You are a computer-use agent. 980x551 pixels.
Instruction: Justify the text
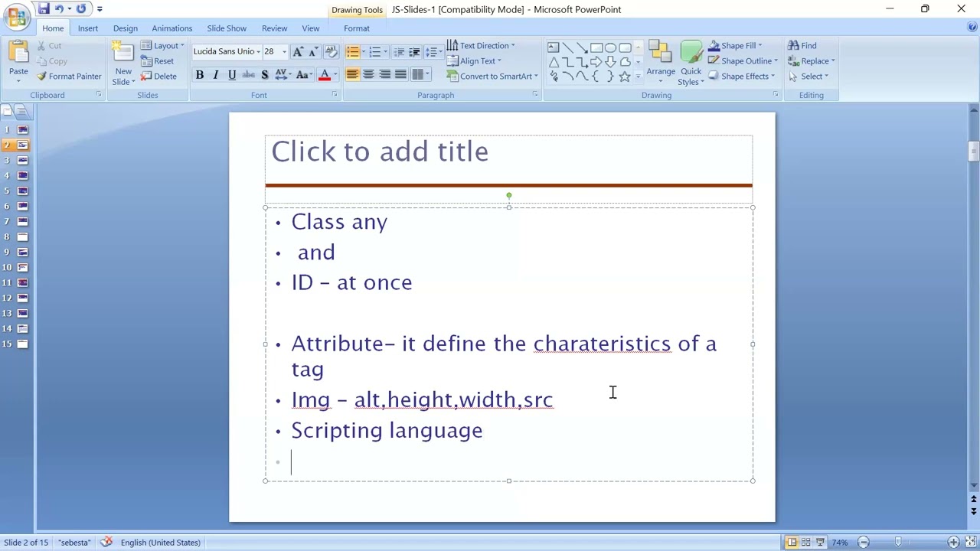(x=400, y=75)
